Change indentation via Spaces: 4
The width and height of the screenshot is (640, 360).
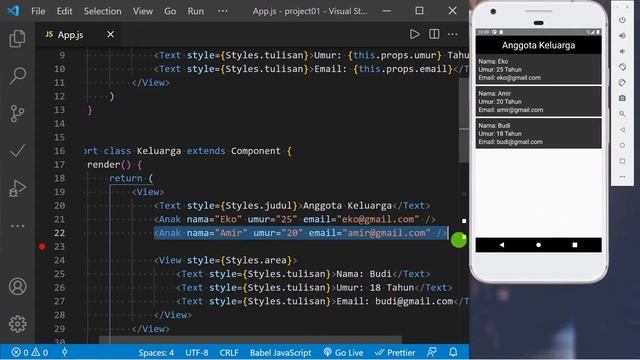tap(156, 353)
